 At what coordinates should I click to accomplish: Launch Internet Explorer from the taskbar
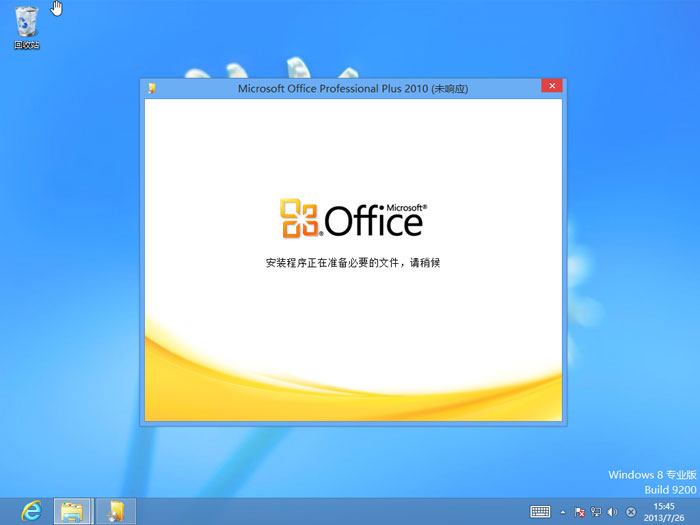click(x=31, y=511)
